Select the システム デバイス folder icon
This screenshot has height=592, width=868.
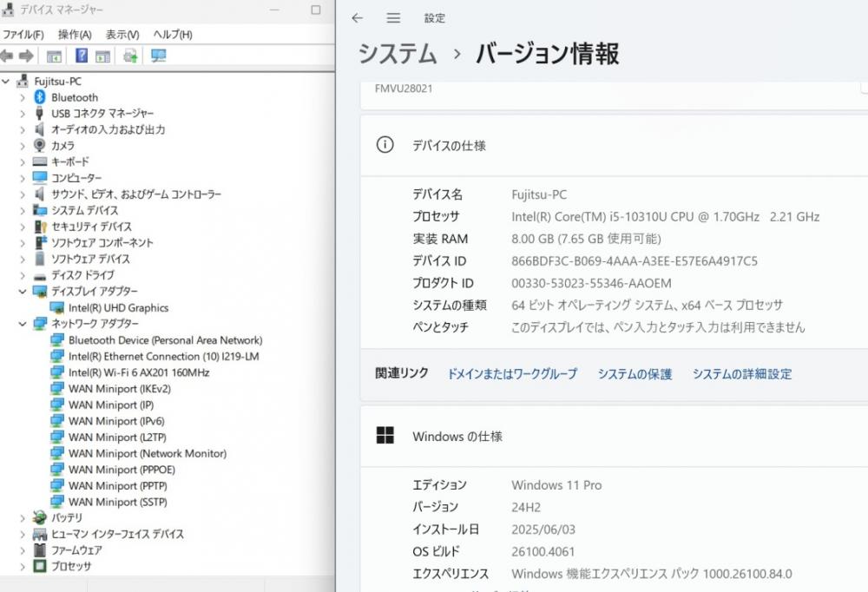[x=40, y=210]
